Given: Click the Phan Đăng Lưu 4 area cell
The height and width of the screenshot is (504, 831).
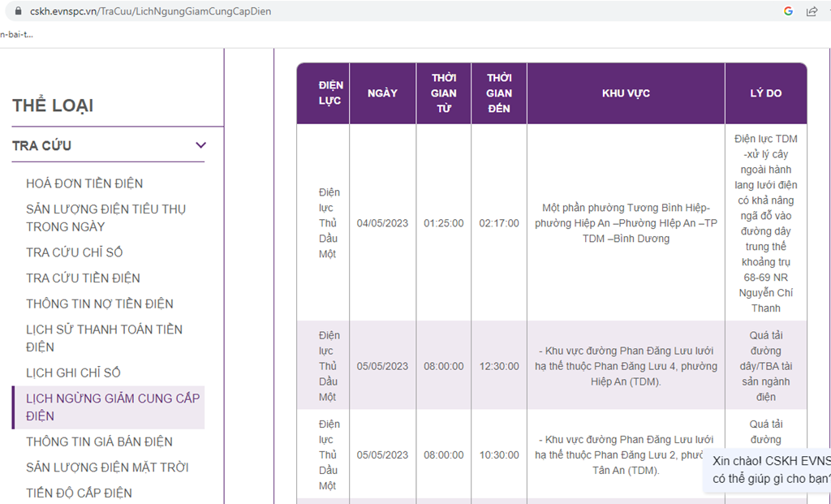Looking at the screenshot, I should tap(626, 366).
